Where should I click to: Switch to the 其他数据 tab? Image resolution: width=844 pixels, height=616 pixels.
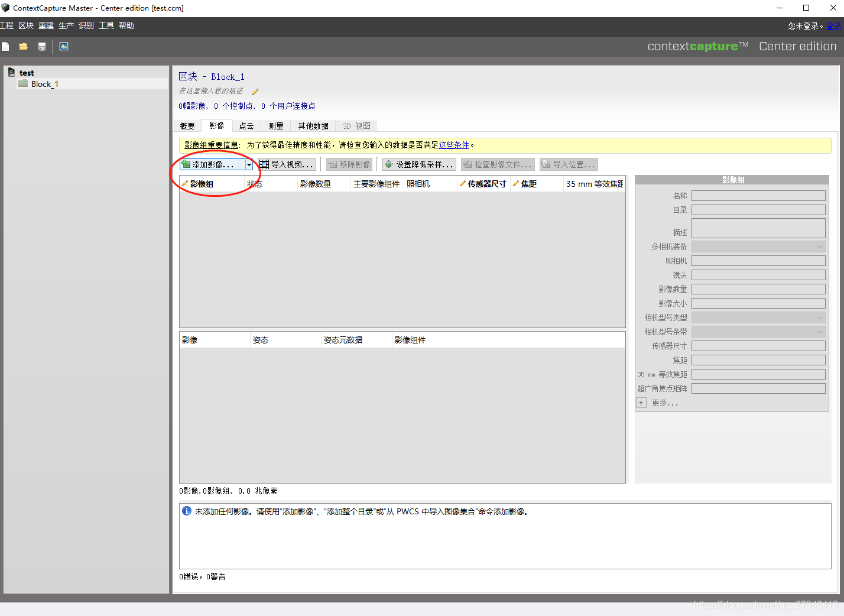[x=313, y=126]
